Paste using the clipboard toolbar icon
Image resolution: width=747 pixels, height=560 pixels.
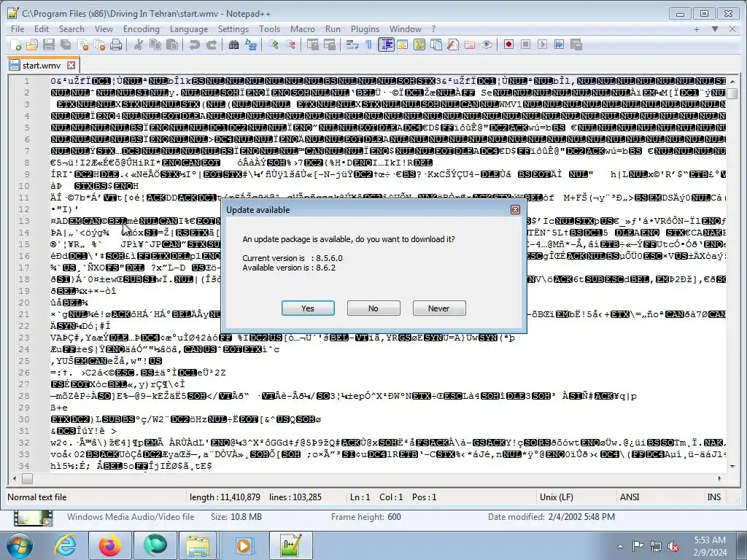(172, 44)
